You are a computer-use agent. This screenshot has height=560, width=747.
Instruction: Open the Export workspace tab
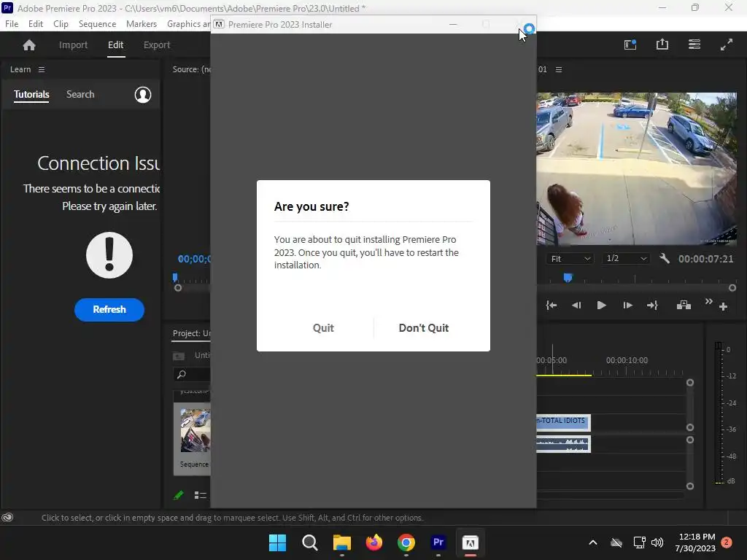pyautogui.click(x=157, y=44)
